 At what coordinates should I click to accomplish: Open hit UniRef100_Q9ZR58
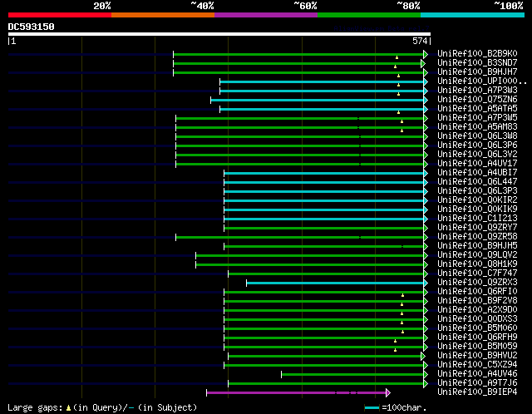point(477,237)
